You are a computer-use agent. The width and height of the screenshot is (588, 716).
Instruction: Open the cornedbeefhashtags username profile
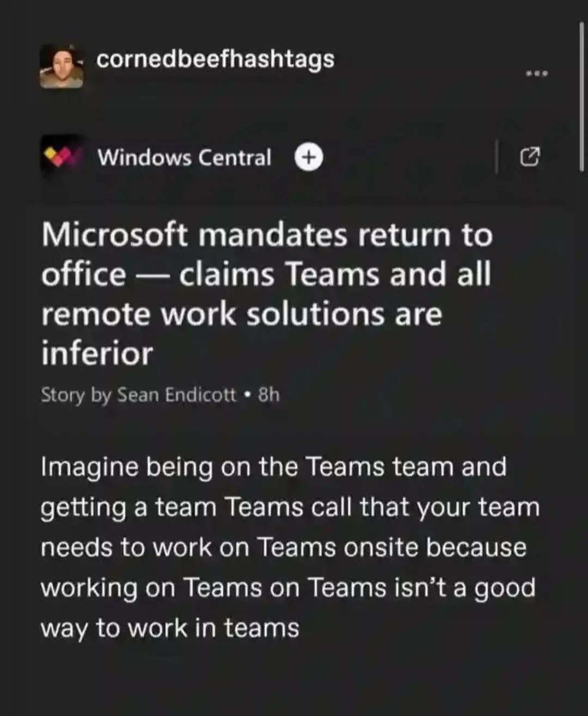216,59
